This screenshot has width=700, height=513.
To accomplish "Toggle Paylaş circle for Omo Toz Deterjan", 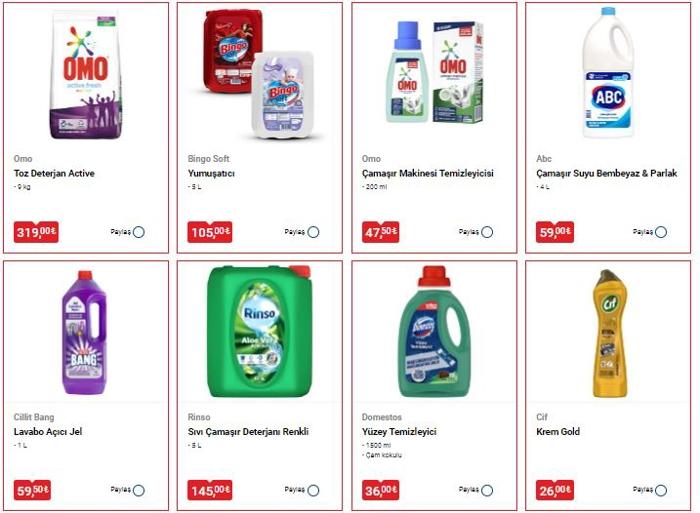I will tap(139, 232).
